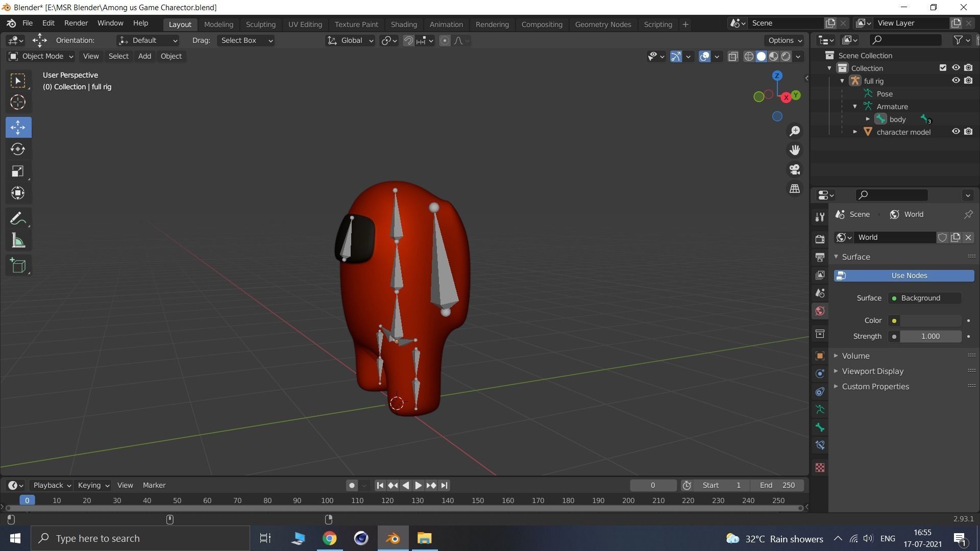Open the Orientation Default dropdown
The image size is (980, 551).
pyautogui.click(x=148, y=41)
